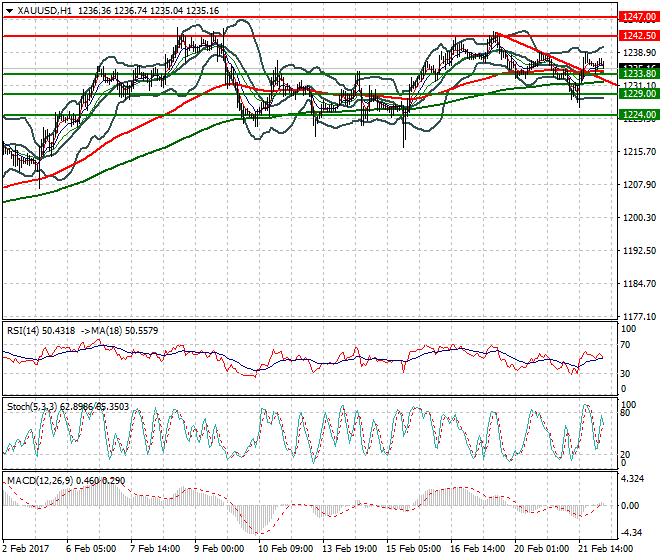Click the triangle arrow before XAUUSD,H1
The width and height of the screenshot is (660, 560).
tap(9, 11)
